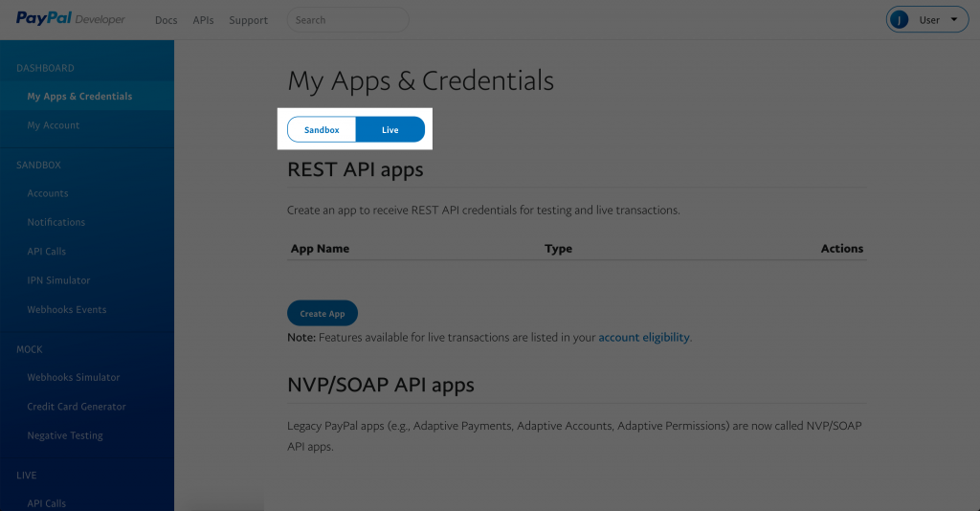980x511 pixels.
Task: Follow the account eligibility link
Action: [x=643, y=338]
